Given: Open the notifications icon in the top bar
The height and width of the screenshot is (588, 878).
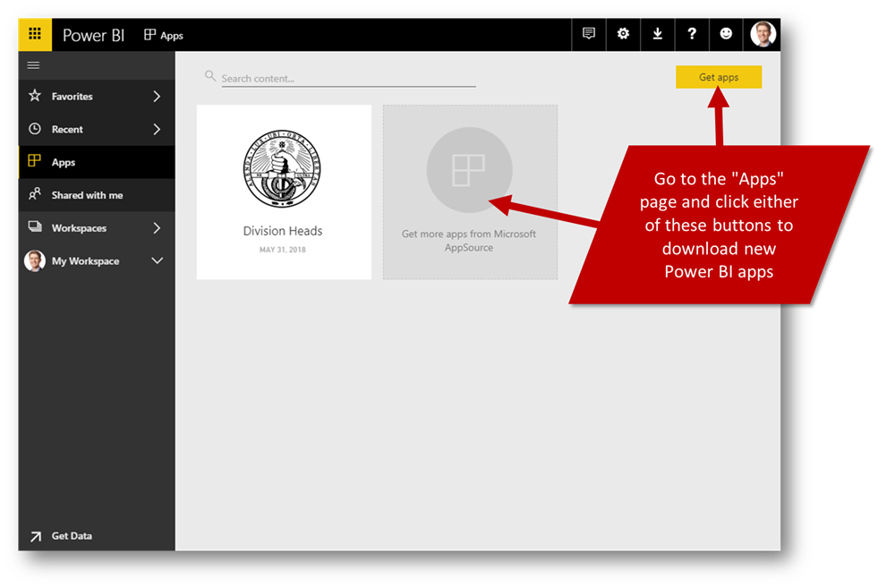Looking at the screenshot, I should (589, 34).
